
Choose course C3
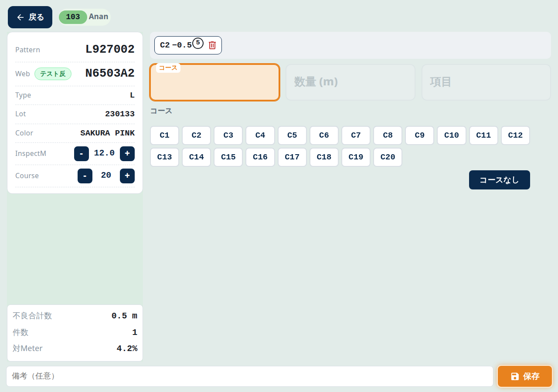click(x=228, y=135)
